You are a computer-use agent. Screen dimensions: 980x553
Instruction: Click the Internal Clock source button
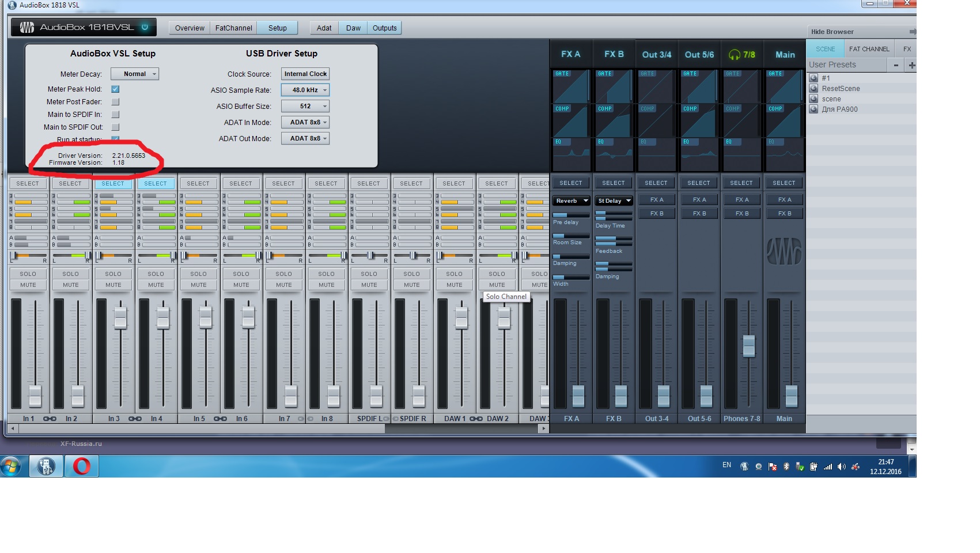305,74
